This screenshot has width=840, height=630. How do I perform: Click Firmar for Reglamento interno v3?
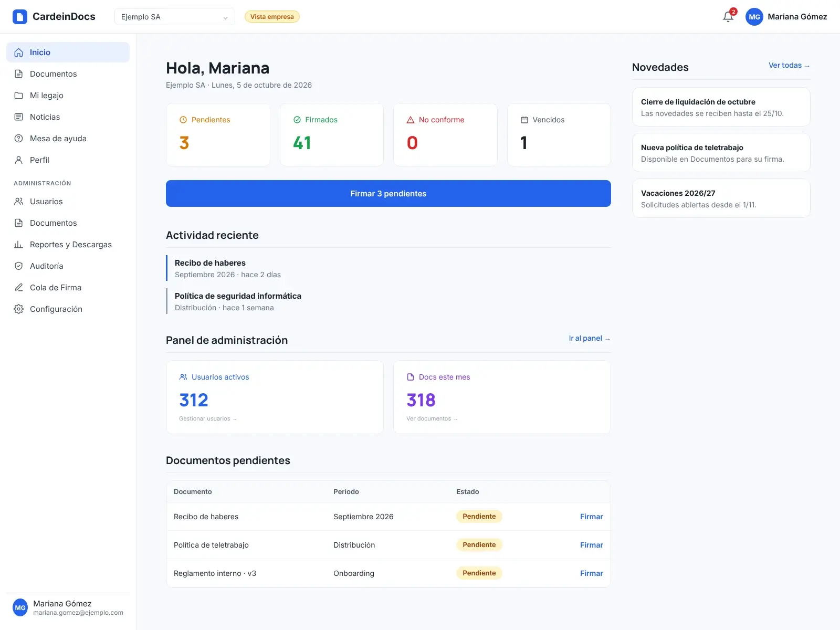coord(592,573)
